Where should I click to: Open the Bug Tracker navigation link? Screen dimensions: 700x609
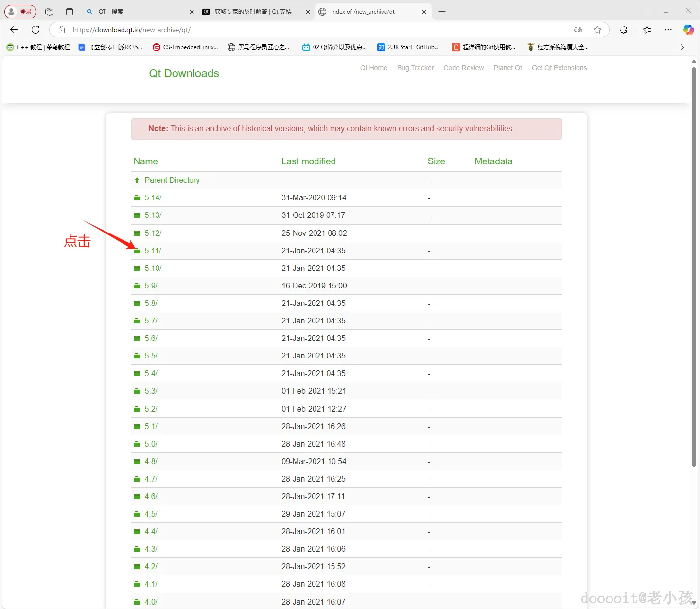point(415,68)
